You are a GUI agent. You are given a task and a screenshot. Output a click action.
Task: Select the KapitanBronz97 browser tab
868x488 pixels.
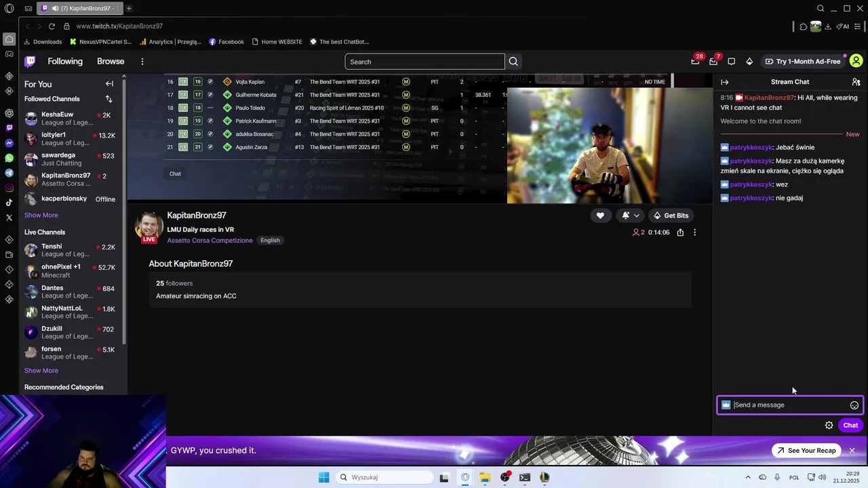click(79, 8)
